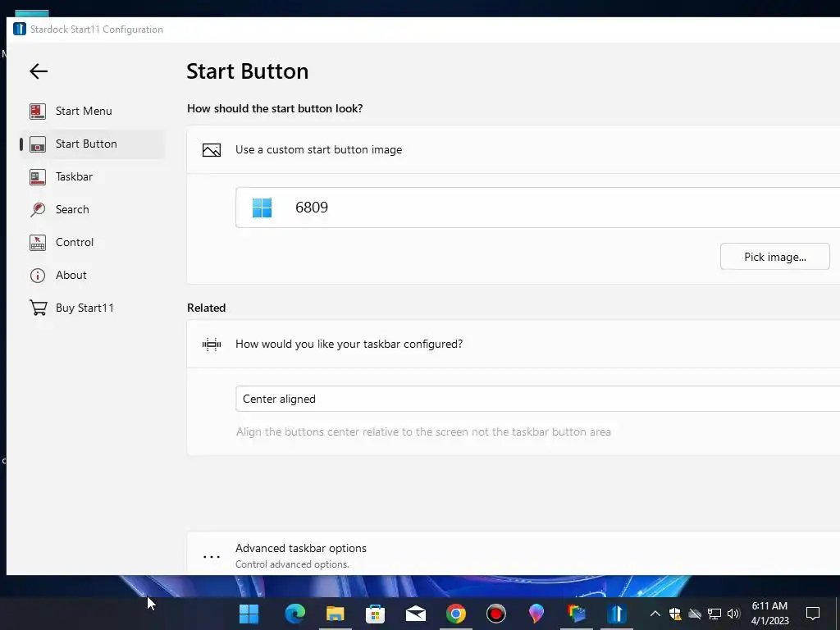Click the red record app taskbar icon
Viewport: 840px width, 630px height.
tap(496, 614)
